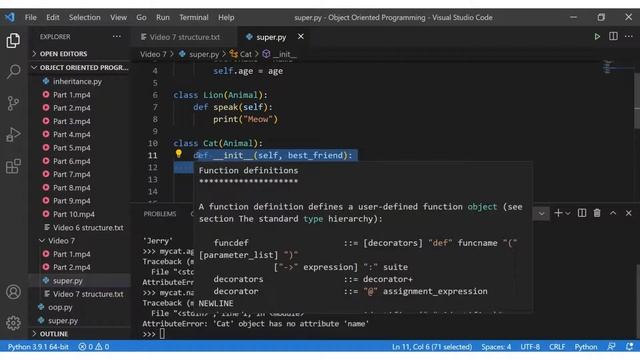
Task: Open oop.py in the explorer
Action: 60,307
